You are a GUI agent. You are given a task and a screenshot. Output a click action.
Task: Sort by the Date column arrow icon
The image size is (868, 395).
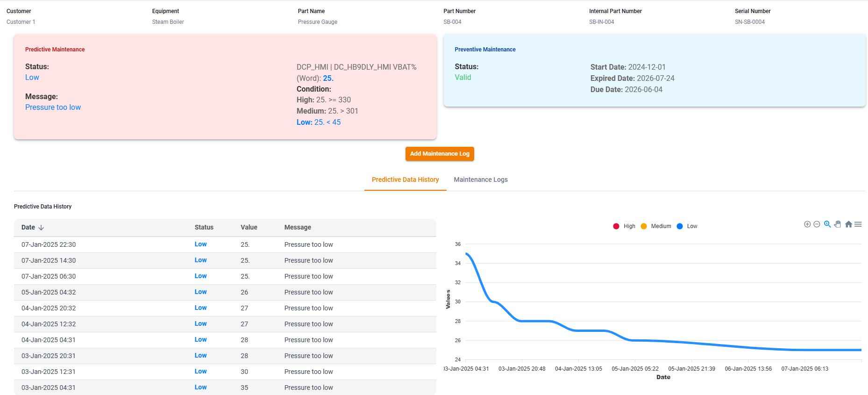pyautogui.click(x=41, y=228)
